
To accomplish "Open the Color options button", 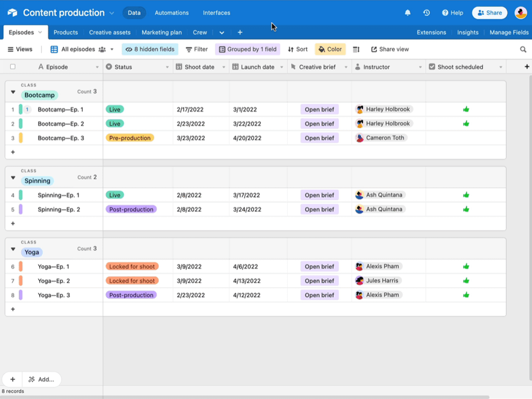I will click(330, 49).
